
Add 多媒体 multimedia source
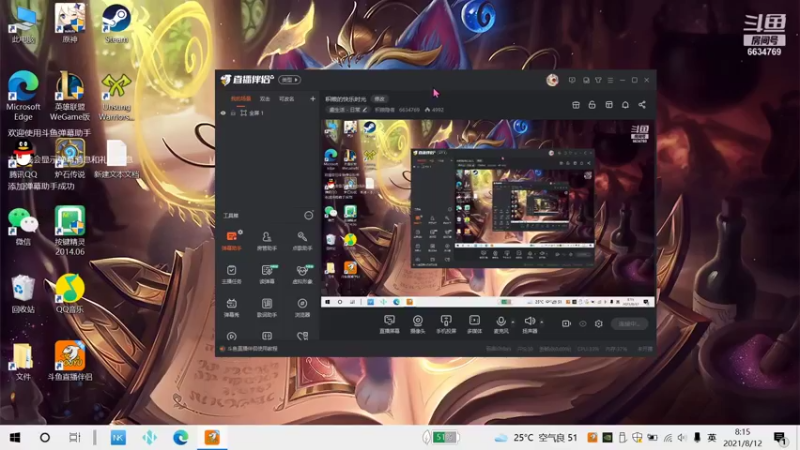pos(474,324)
